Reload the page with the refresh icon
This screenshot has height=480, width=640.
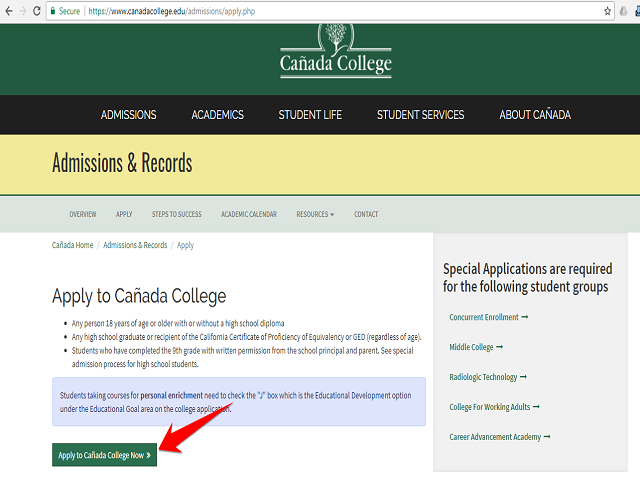pos(37,11)
